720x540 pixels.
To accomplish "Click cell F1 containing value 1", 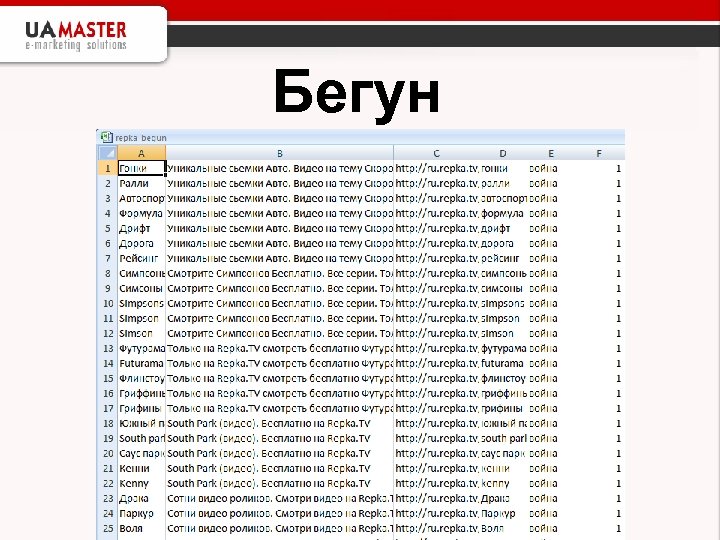I will [x=599, y=168].
